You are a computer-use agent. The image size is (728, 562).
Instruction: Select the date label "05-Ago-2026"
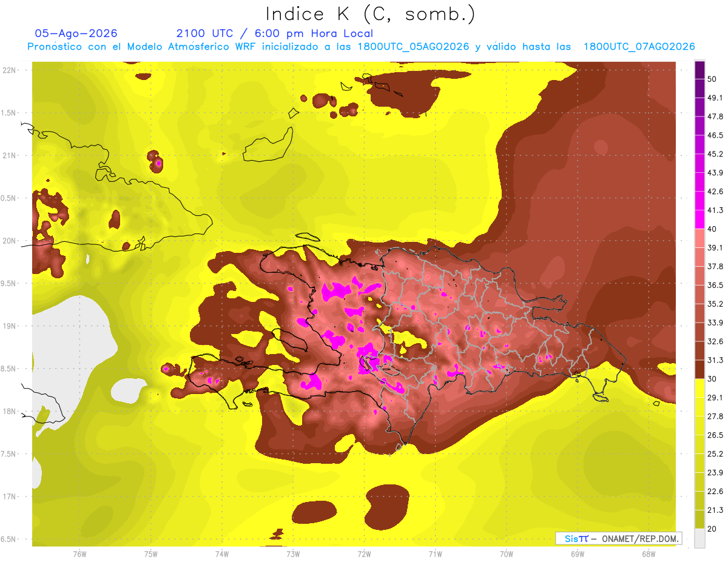point(76,33)
